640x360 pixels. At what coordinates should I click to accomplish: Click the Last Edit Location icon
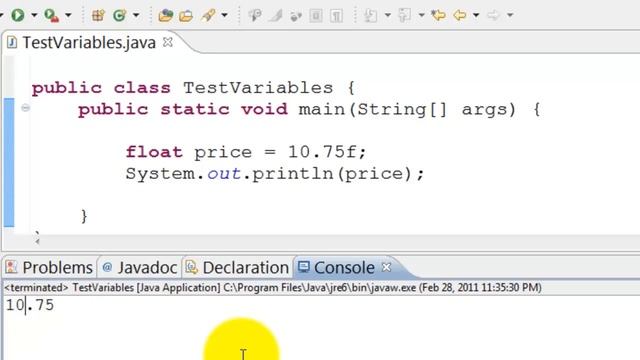click(x=438, y=16)
